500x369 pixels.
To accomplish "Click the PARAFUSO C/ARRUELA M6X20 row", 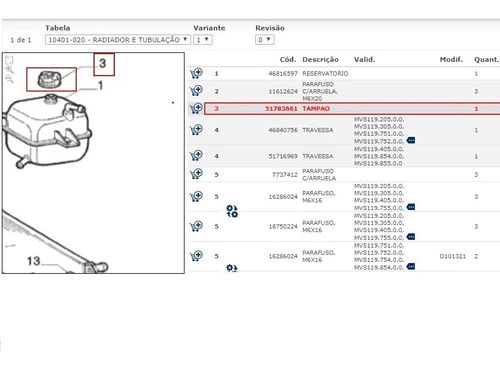I will (x=344, y=91).
